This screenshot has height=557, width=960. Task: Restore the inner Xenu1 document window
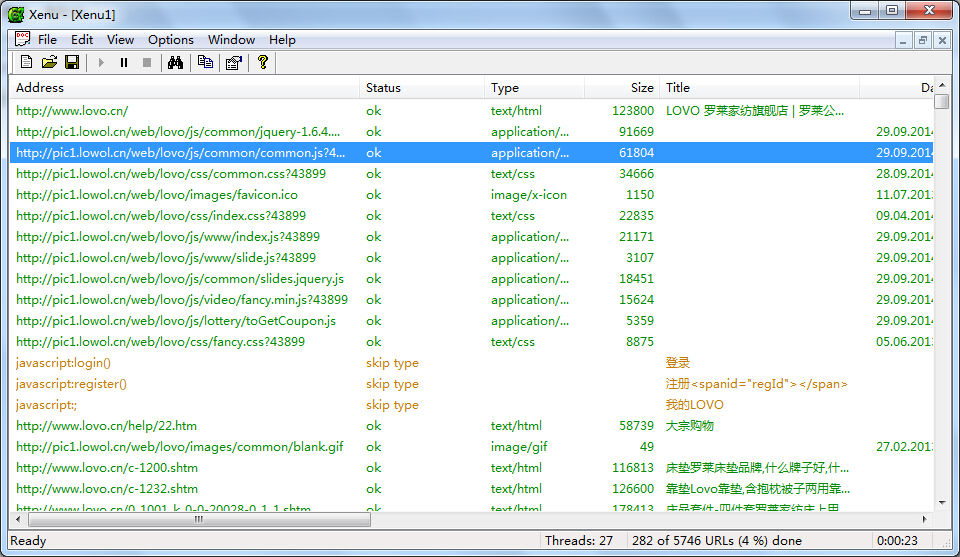click(x=922, y=40)
